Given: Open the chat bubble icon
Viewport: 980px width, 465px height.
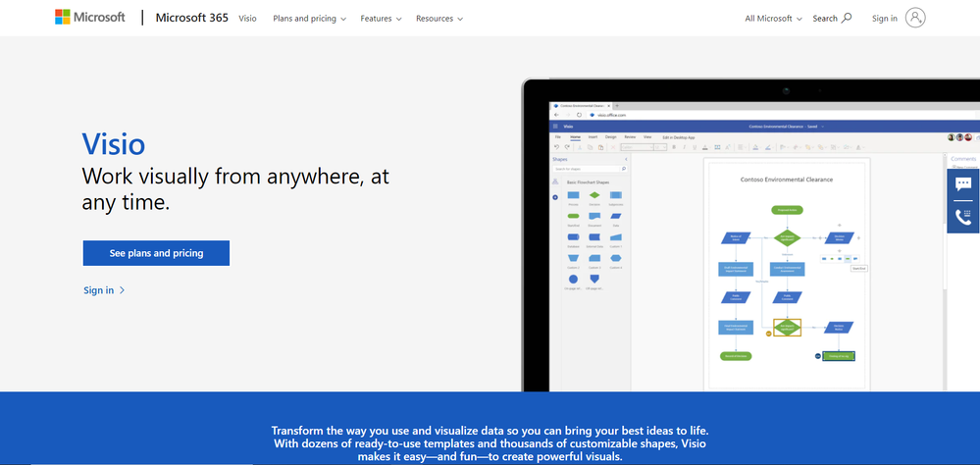Looking at the screenshot, I should (963, 183).
